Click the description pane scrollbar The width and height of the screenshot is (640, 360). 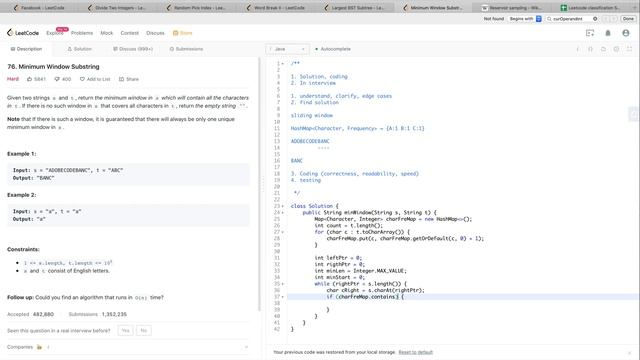(x=259, y=184)
